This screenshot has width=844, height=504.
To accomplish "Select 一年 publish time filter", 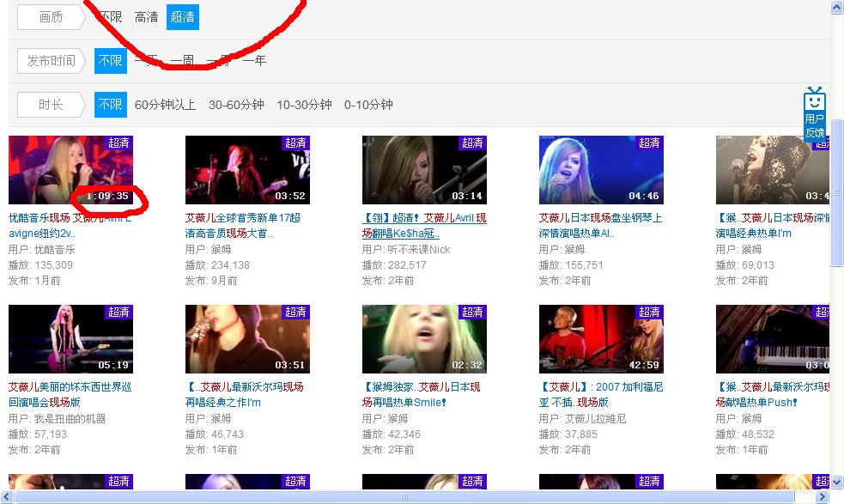I will click(254, 61).
